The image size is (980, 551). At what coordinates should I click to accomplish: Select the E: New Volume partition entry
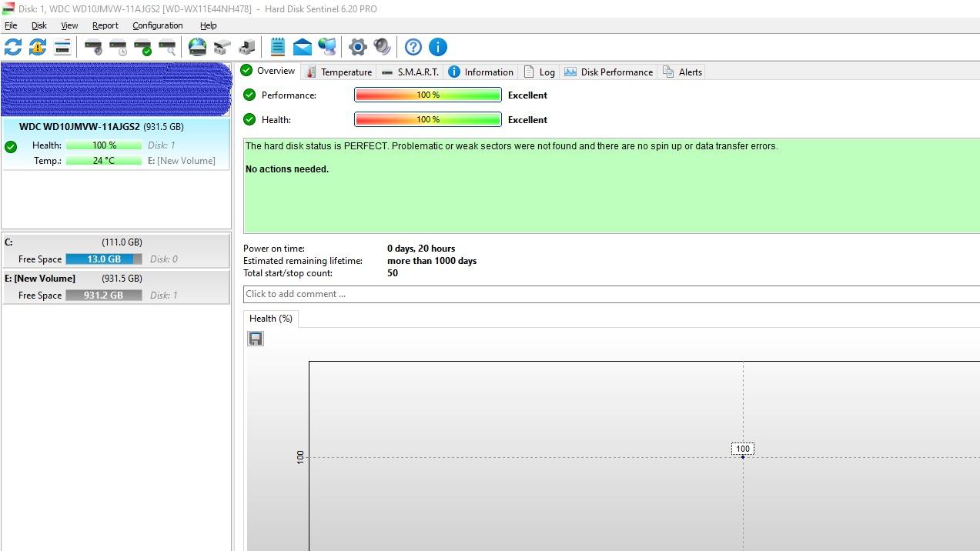pyautogui.click(x=115, y=286)
